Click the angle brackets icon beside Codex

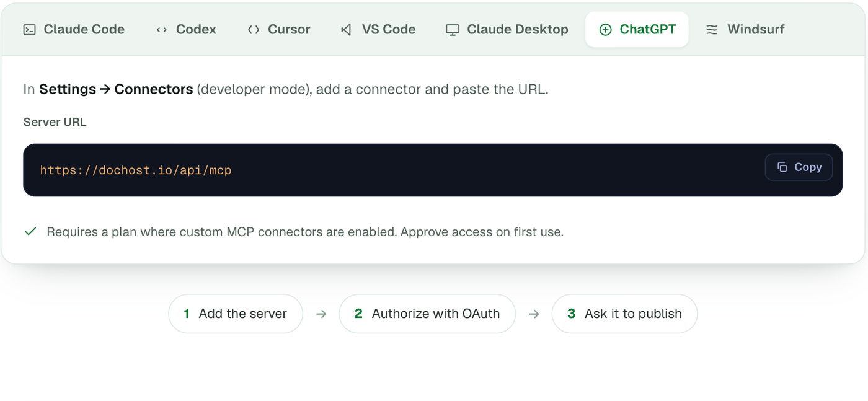(x=161, y=30)
